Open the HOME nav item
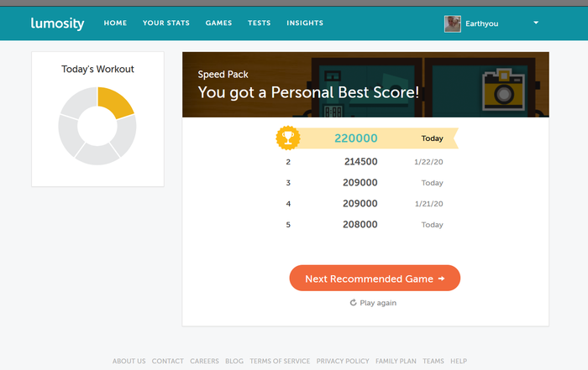Screen dimensions: 588x370 pos(115,23)
